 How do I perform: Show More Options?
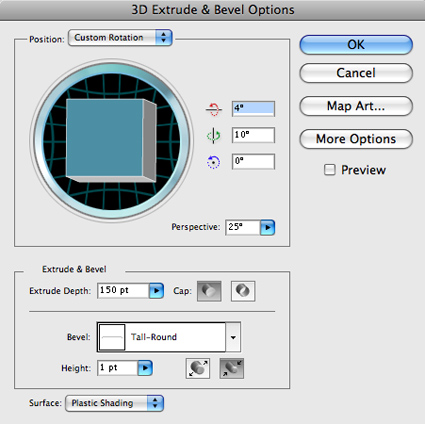click(x=356, y=139)
